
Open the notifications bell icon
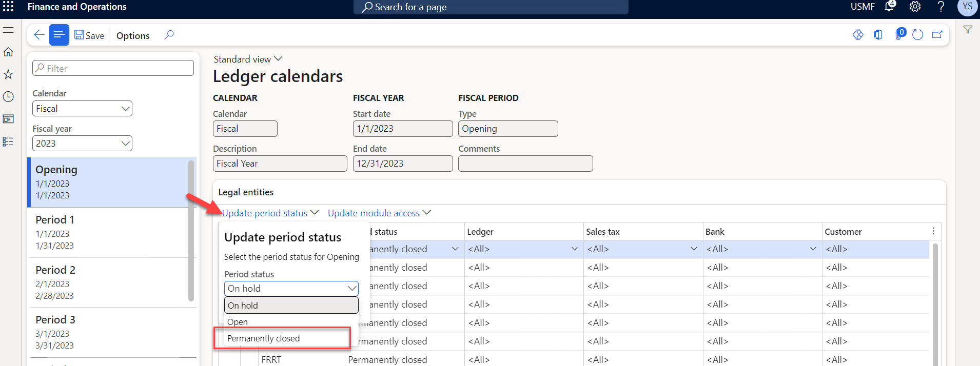(890, 7)
